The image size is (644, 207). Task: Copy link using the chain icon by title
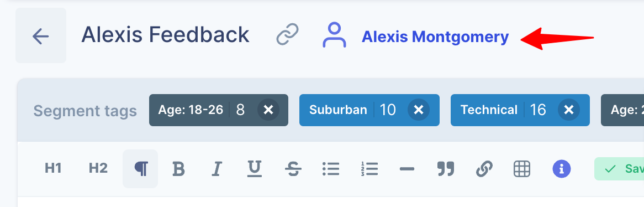click(288, 34)
